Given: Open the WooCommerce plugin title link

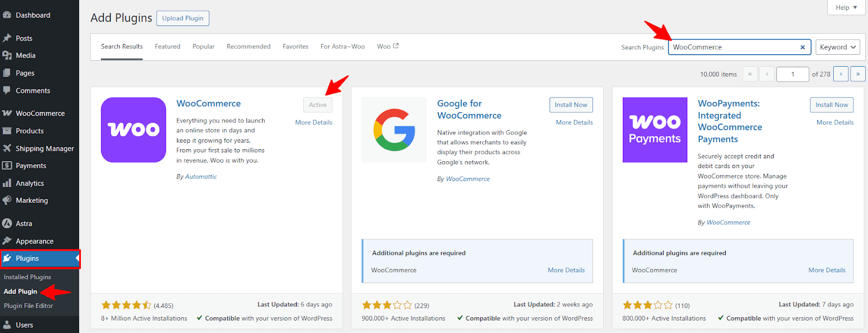Looking at the screenshot, I should (208, 104).
